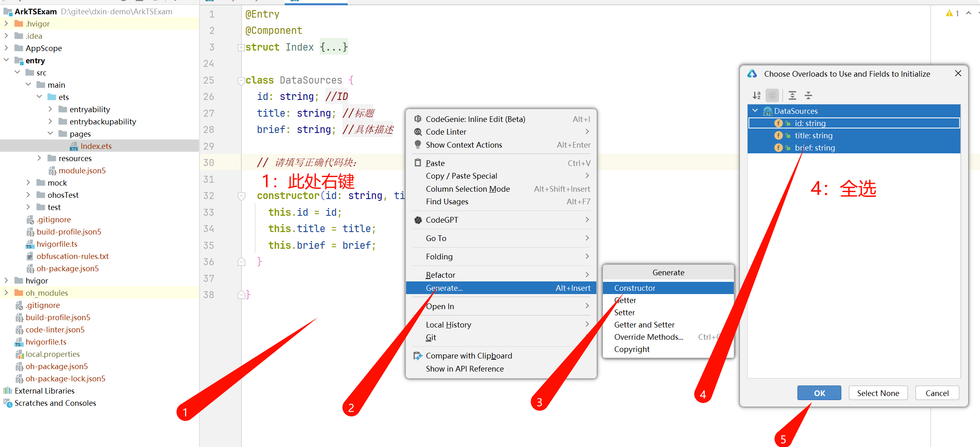The image size is (980, 447).
Task: Click the Index.ets file icon
Action: click(x=74, y=146)
